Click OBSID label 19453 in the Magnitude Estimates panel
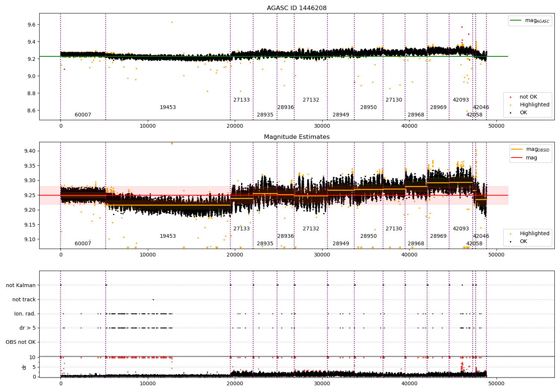This screenshot has width=560, height=392. (168, 236)
